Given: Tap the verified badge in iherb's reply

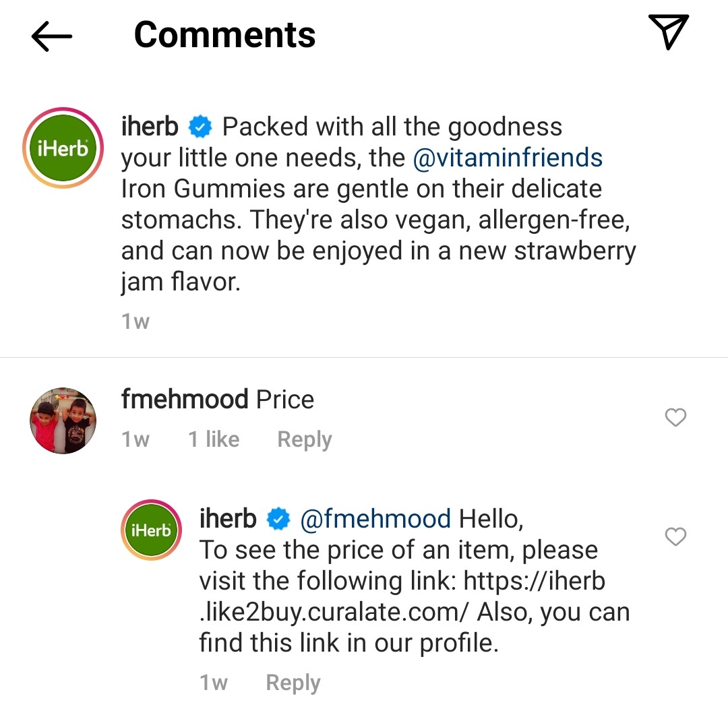Looking at the screenshot, I should coord(278,520).
